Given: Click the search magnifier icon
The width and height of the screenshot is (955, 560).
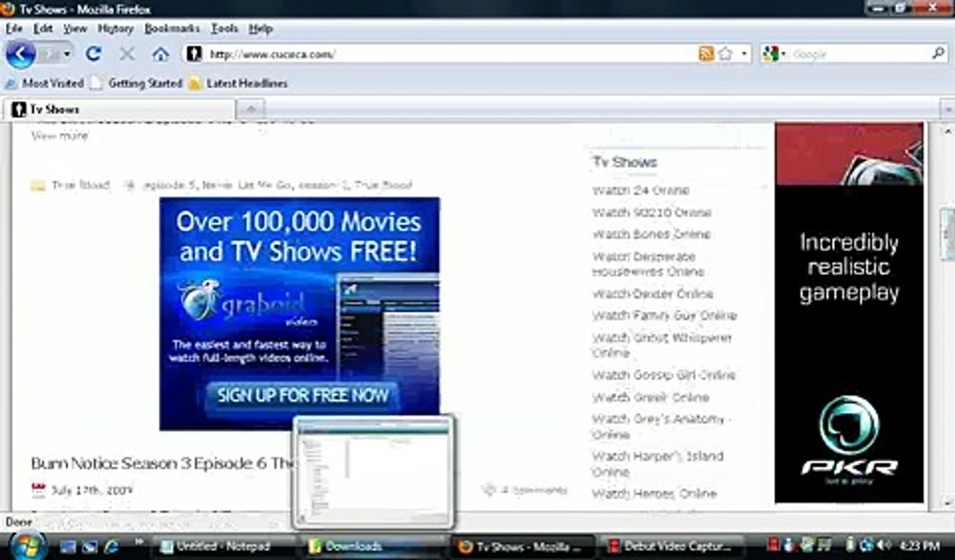Looking at the screenshot, I should click(x=938, y=54).
